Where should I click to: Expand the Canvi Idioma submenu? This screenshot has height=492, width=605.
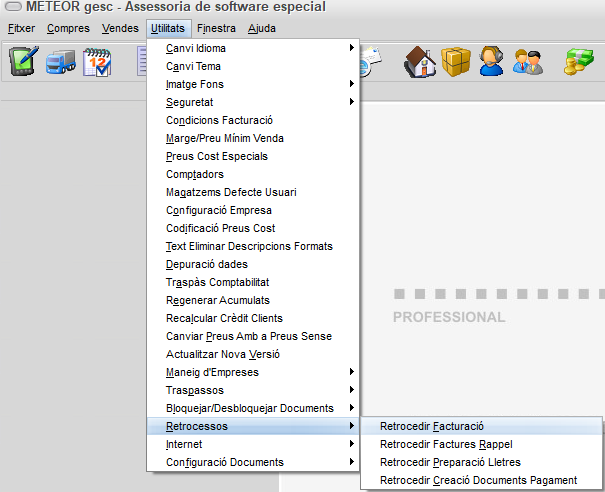pyautogui.click(x=253, y=48)
